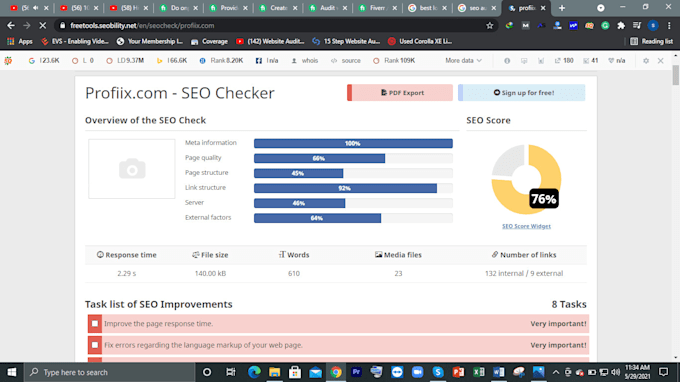Click the Grammarly extension icon in toolbar

[605, 26]
